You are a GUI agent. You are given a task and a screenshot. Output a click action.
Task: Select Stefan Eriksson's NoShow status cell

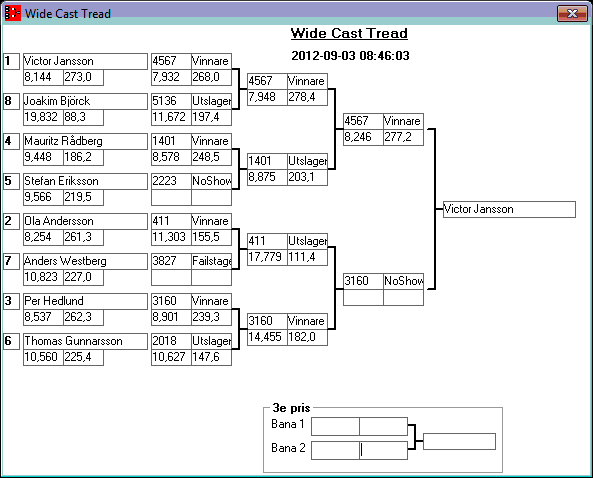click(211, 181)
